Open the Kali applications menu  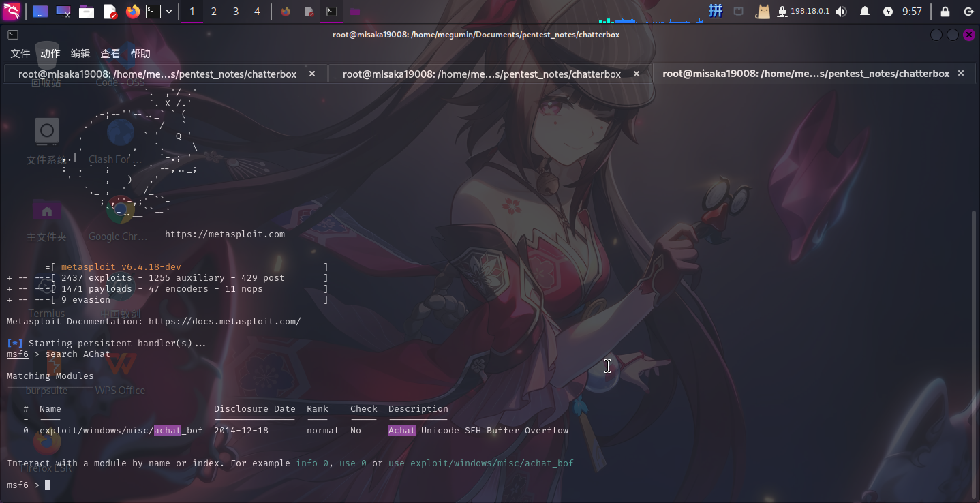(x=12, y=12)
